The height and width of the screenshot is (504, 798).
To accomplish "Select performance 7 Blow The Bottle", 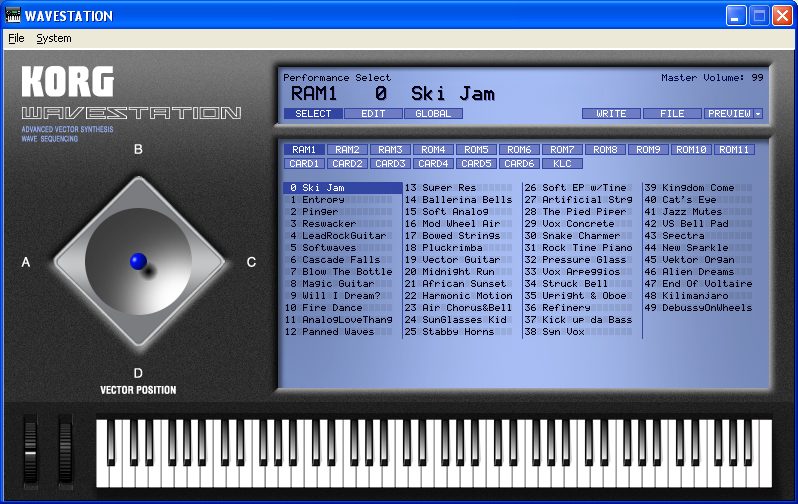I will point(343,272).
